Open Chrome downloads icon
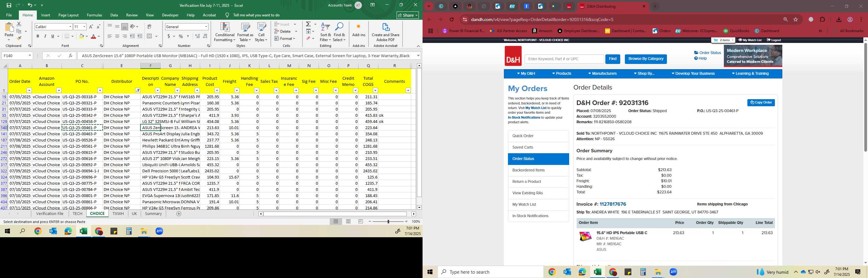The width and height of the screenshot is (868, 278). click(839, 19)
